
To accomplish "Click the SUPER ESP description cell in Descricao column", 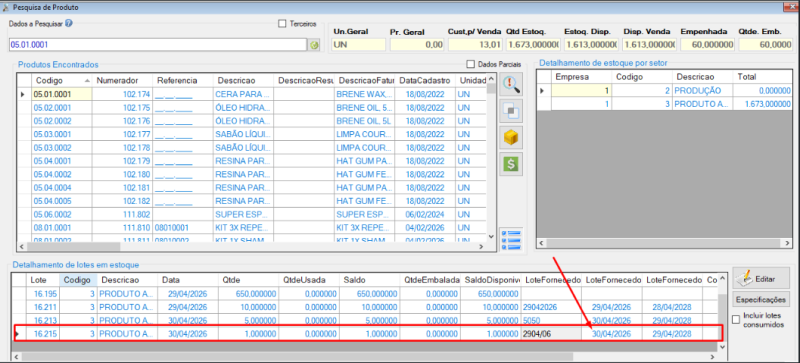I will 243,214.
